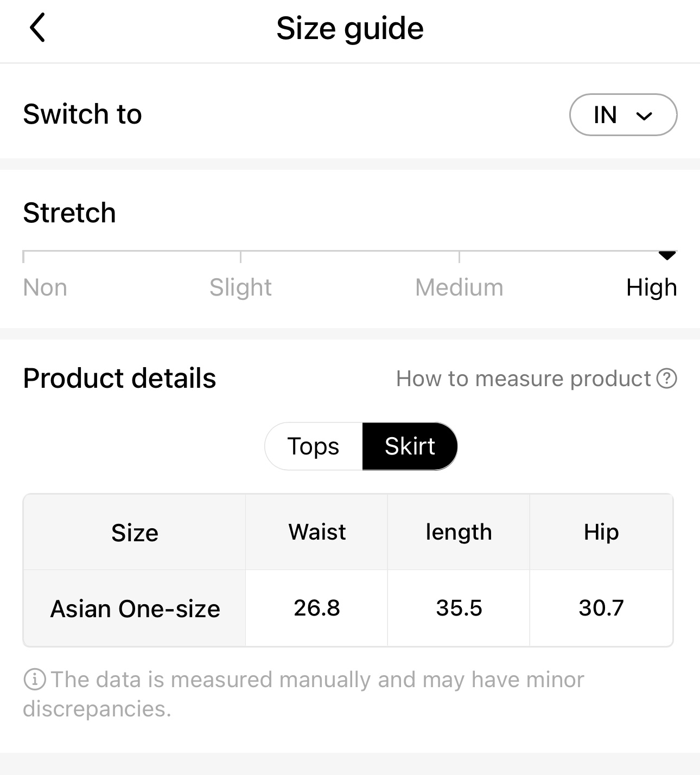700x775 pixels.
Task: Tap the back arrow icon
Action: click(x=37, y=28)
